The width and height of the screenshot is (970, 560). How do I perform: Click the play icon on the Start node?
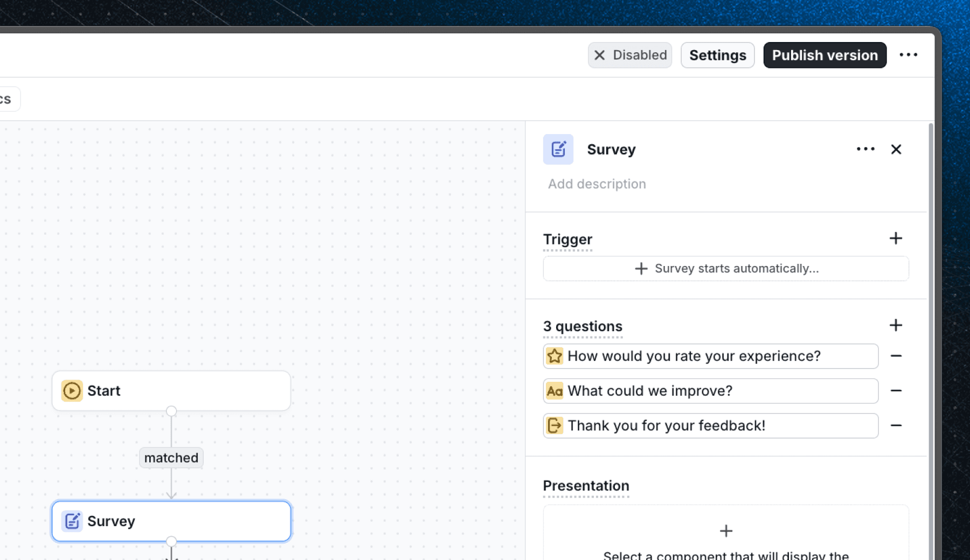coord(72,391)
